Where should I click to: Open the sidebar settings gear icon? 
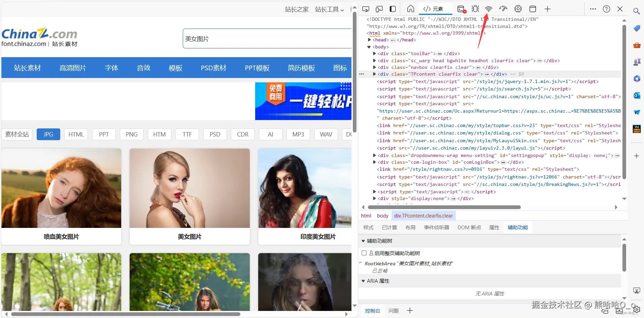click(x=636, y=310)
